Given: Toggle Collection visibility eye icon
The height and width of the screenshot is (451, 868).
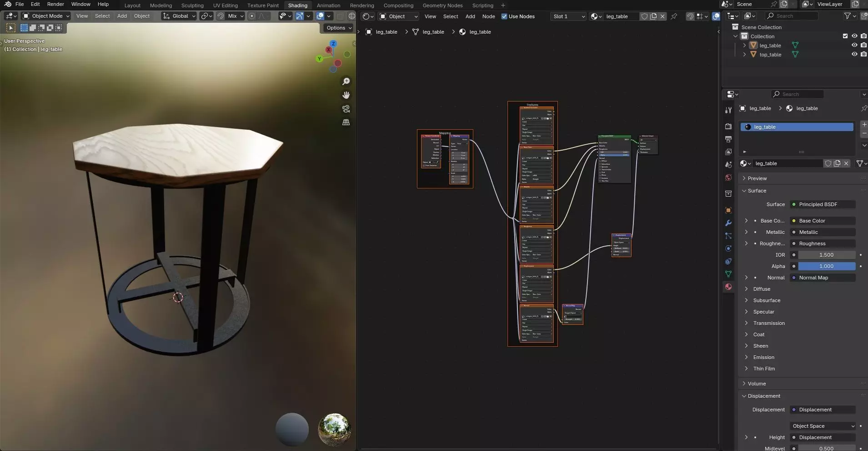Looking at the screenshot, I should tap(854, 36).
